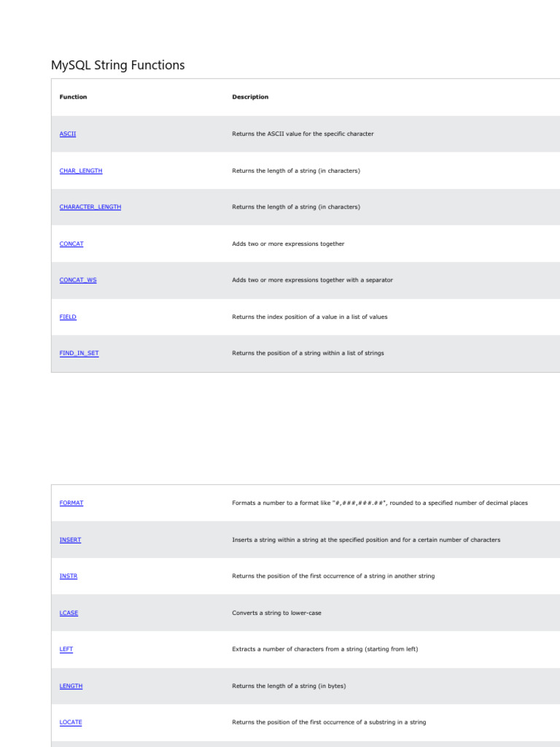The height and width of the screenshot is (747, 560).
Task: Click the LOCATE function link
Action: pyautogui.click(x=71, y=722)
